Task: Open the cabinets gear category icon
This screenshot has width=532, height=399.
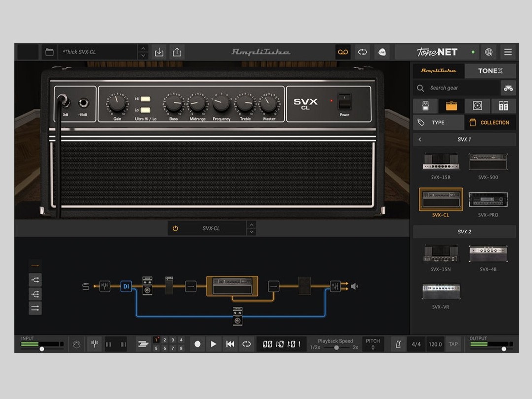Action: click(477, 106)
